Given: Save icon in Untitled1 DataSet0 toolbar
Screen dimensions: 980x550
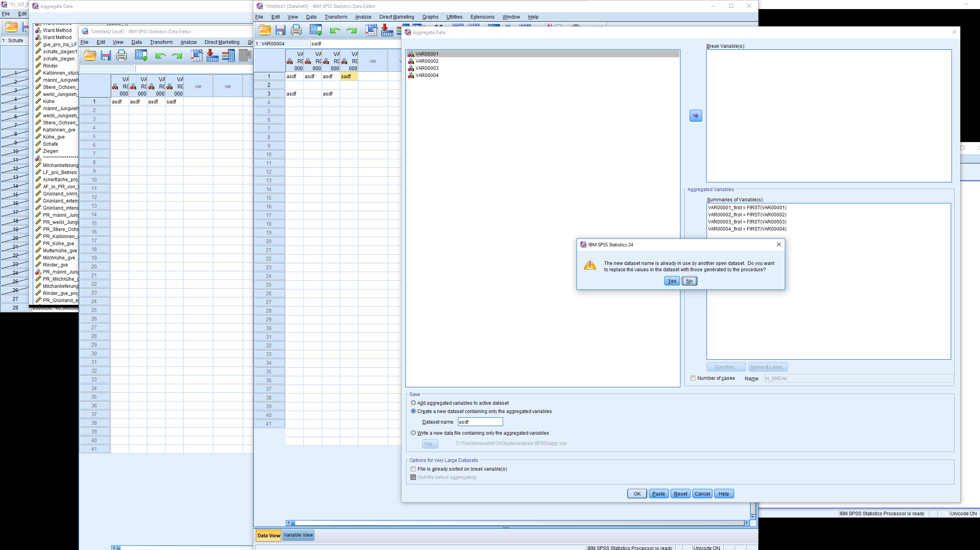Looking at the screenshot, I should tap(281, 30).
